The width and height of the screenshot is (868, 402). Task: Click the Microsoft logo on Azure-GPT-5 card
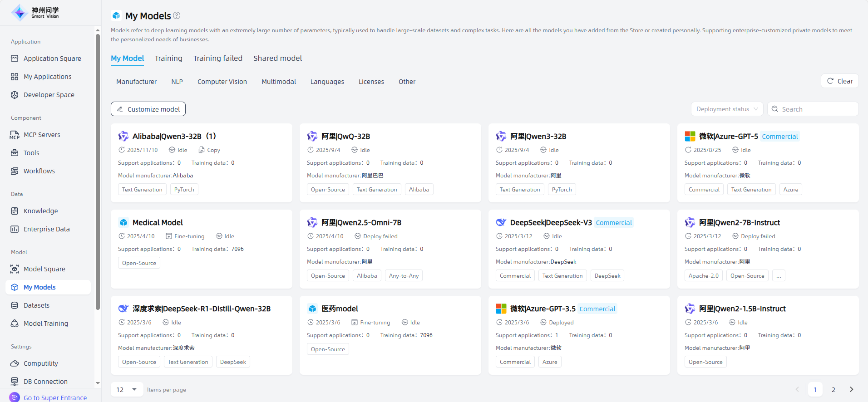pyautogui.click(x=690, y=136)
